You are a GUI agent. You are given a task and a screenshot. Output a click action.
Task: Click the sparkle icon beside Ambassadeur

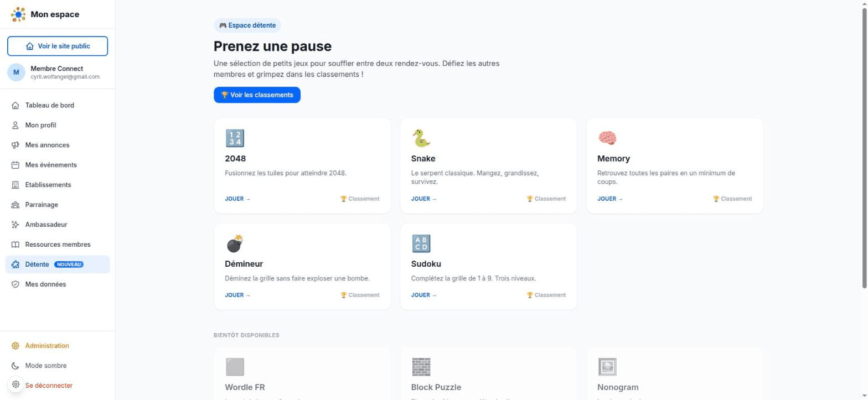(15, 225)
